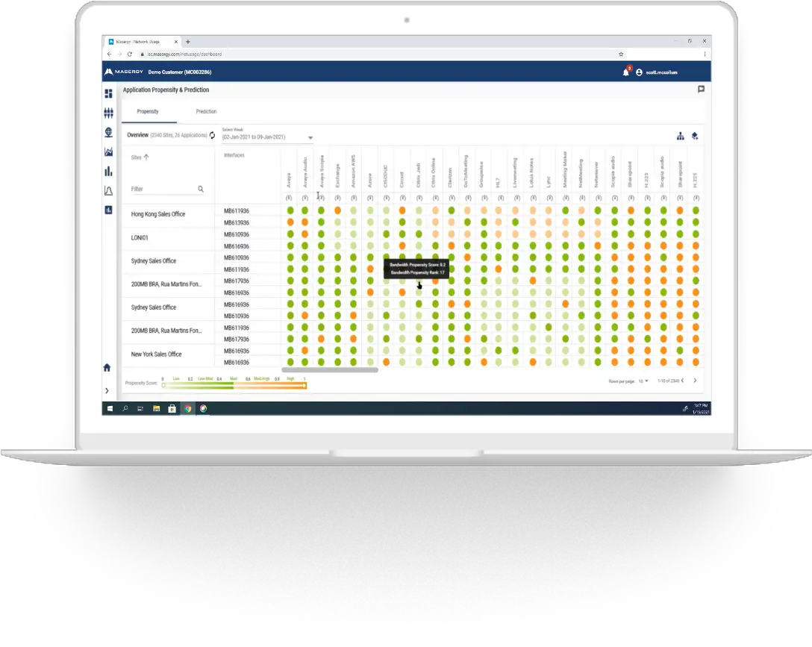Click the scott.mccollum user profile icon
The width and height of the screenshot is (812, 647).
(640, 72)
